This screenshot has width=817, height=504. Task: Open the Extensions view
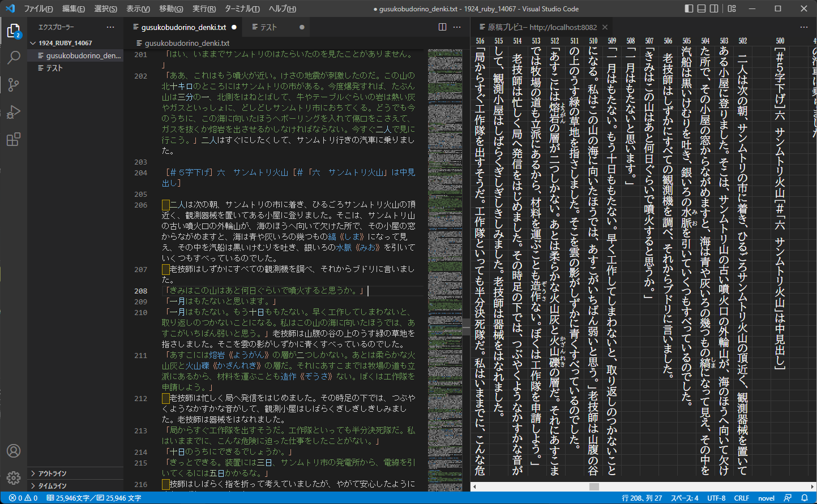click(x=14, y=139)
